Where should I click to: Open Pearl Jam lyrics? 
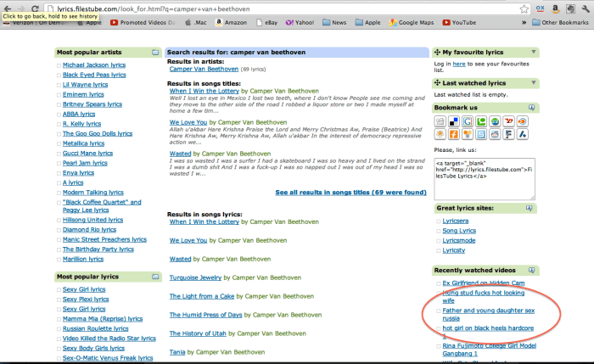[85, 163]
